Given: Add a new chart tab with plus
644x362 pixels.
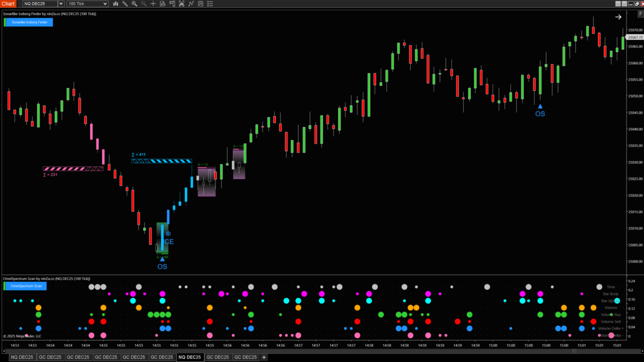Looking at the screenshot, I should click(x=264, y=357).
